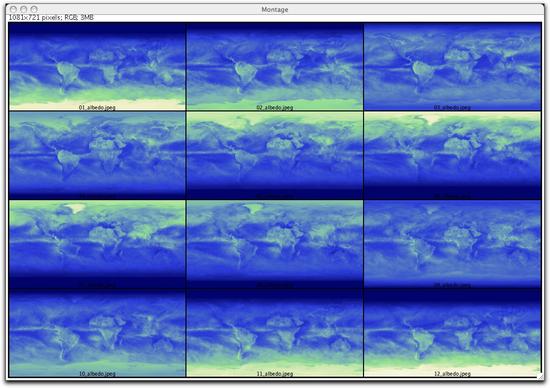550x388 pixels.
Task: Pick the 05 albedo tile in the montage
Action: coord(275,155)
